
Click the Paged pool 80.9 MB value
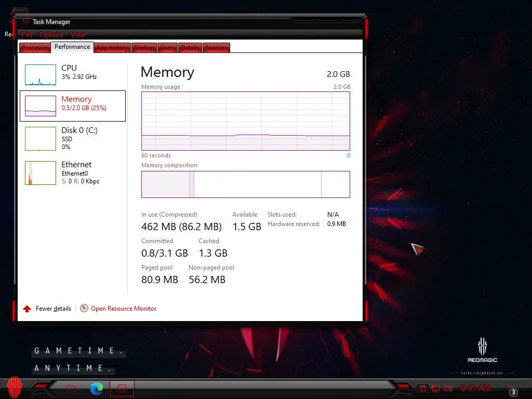[x=160, y=280]
